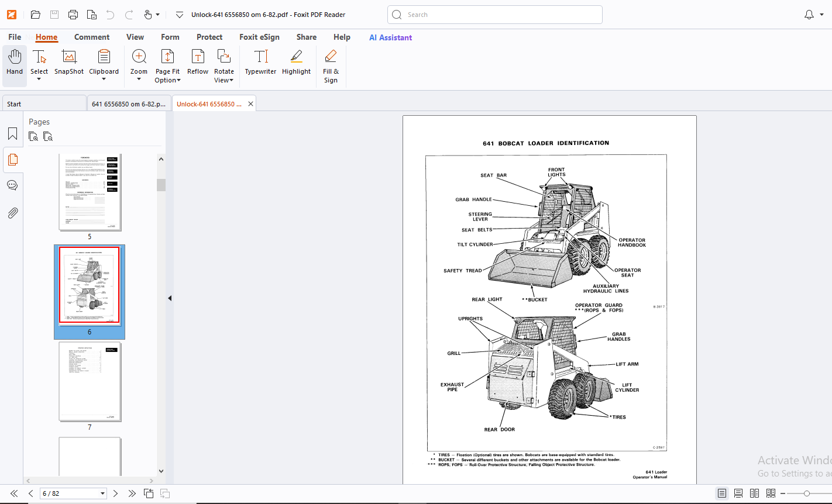Enable Facing pages view mode
Screen dimensions: 832x504
[x=755, y=493]
